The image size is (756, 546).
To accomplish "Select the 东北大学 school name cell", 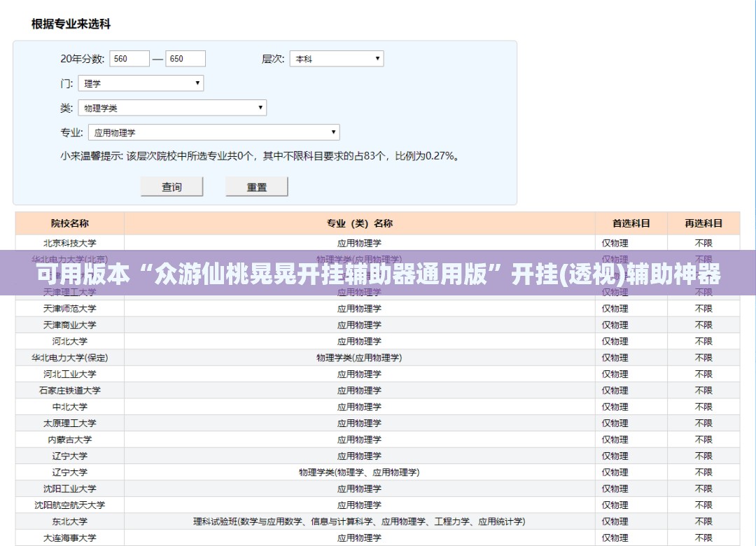I will pos(70,522).
